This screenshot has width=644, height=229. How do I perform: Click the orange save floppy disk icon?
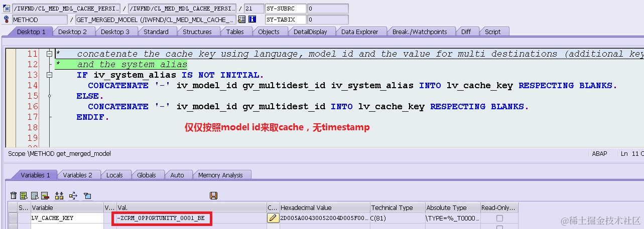coord(213,195)
